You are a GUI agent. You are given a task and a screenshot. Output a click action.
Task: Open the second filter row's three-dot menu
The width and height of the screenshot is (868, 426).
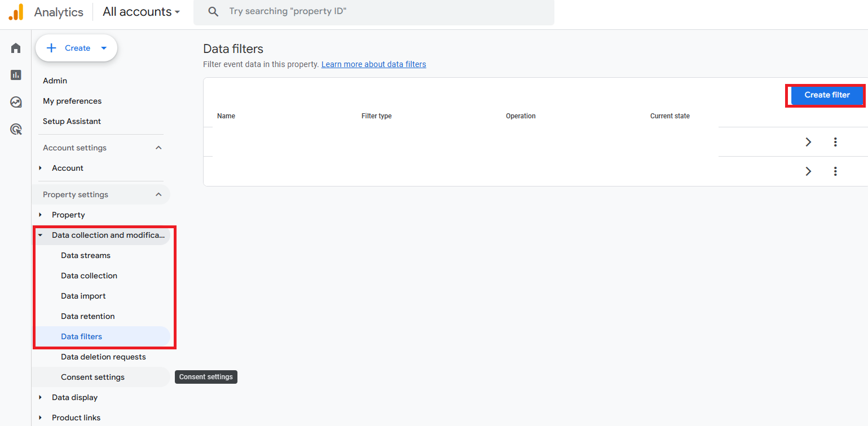pyautogui.click(x=835, y=171)
